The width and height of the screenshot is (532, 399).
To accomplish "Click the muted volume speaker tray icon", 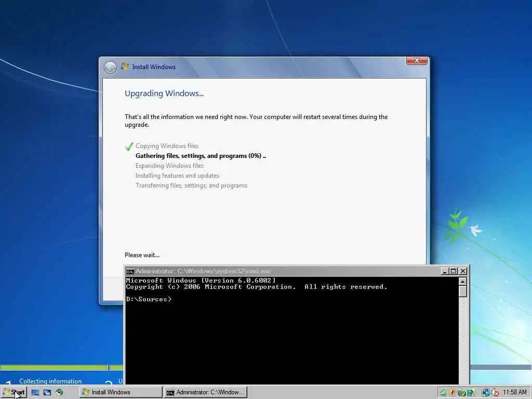I will [x=495, y=393].
